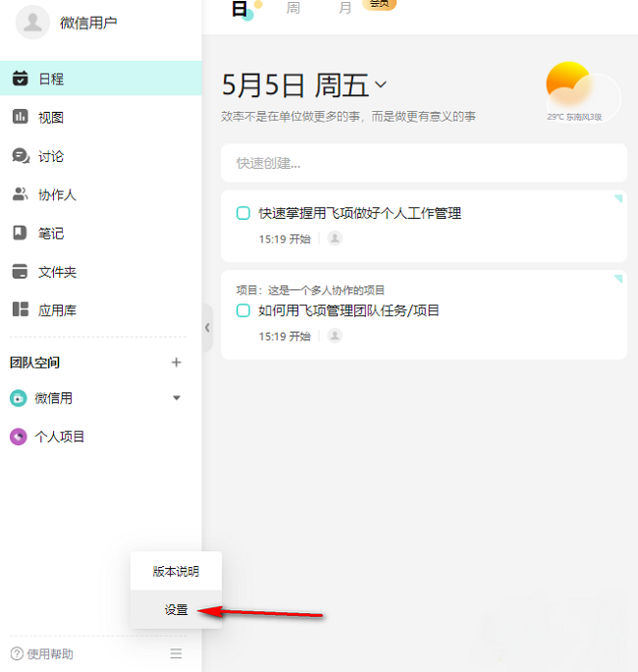Select the 协作人 people icon

coord(20,194)
